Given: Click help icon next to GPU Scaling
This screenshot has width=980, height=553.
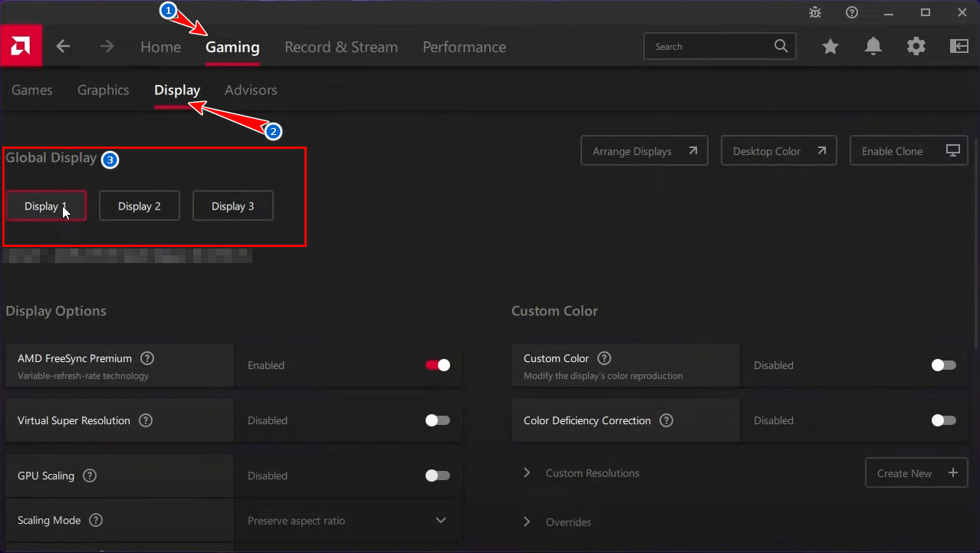Looking at the screenshot, I should [90, 476].
